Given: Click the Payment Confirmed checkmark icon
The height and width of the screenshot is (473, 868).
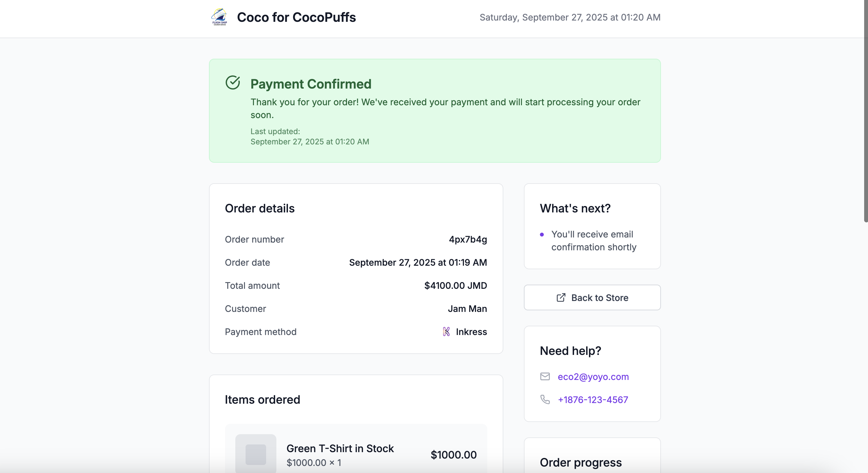Looking at the screenshot, I should (232, 82).
